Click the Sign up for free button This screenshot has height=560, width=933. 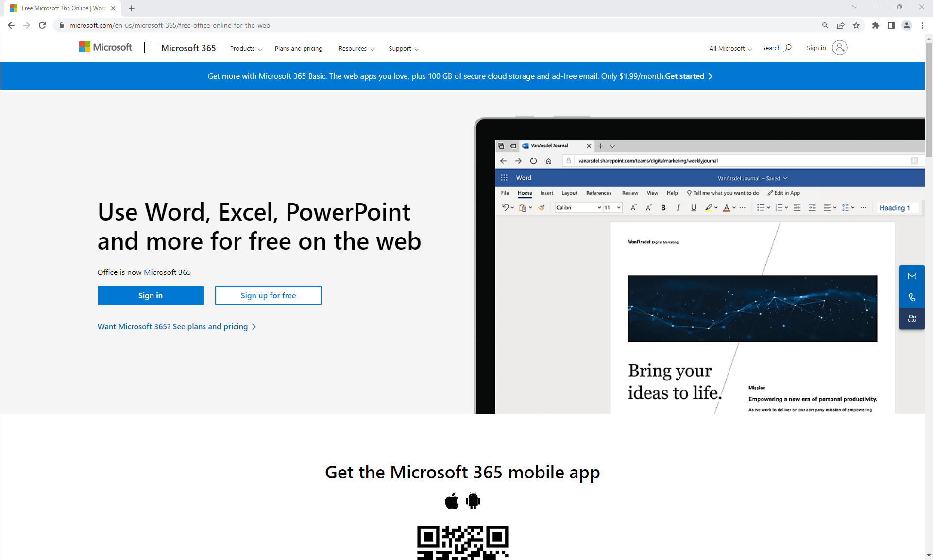pyautogui.click(x=268, y=295)
